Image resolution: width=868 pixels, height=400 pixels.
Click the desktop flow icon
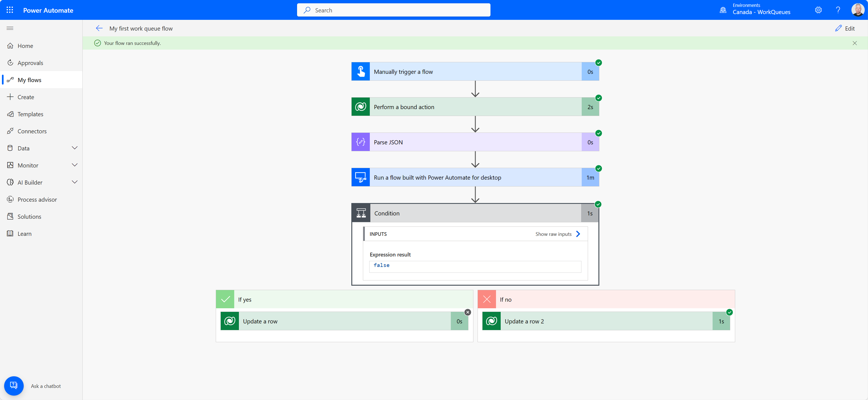[360, 177]
